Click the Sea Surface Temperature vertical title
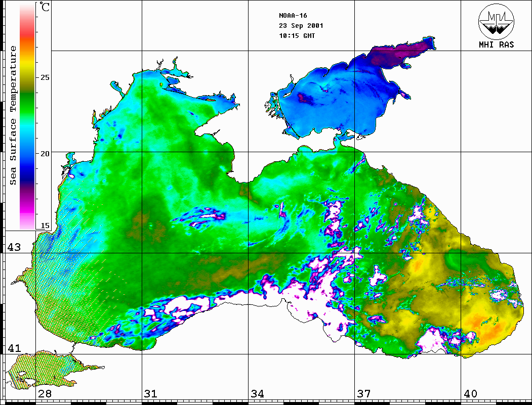The height and width of the screenshot is (405, 532). click(x=13, y=115)
